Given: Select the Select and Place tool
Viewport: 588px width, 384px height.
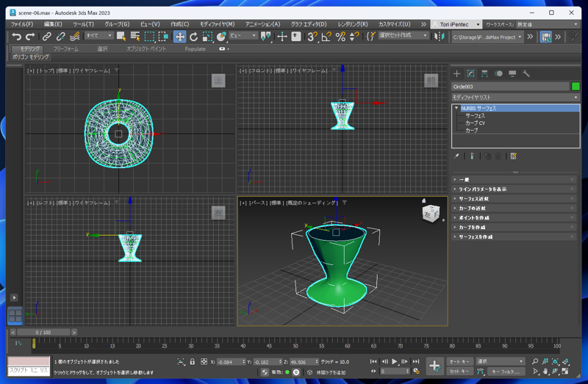Looking at the screenshot, I should [221, 36].
